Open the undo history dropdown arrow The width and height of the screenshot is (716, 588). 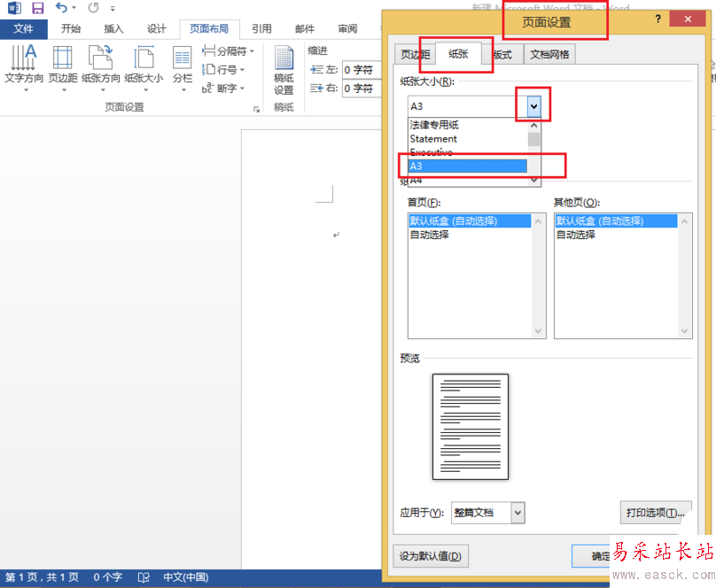point(74,8)
